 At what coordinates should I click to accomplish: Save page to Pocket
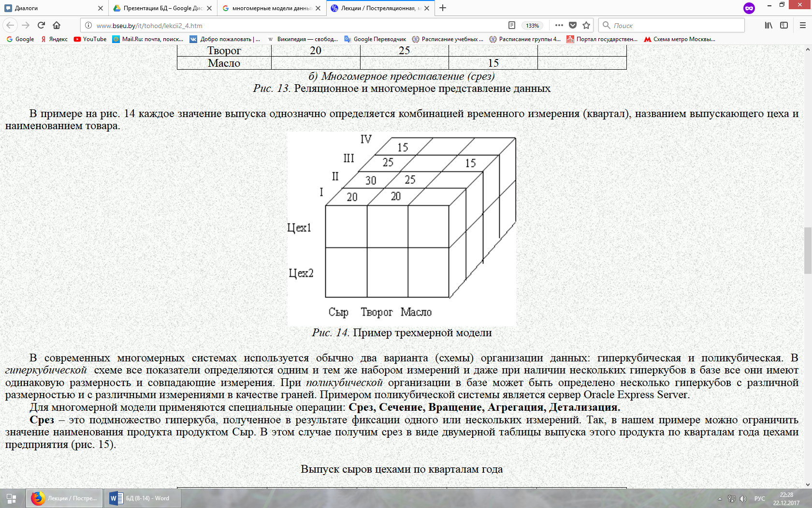click(573, 25)
